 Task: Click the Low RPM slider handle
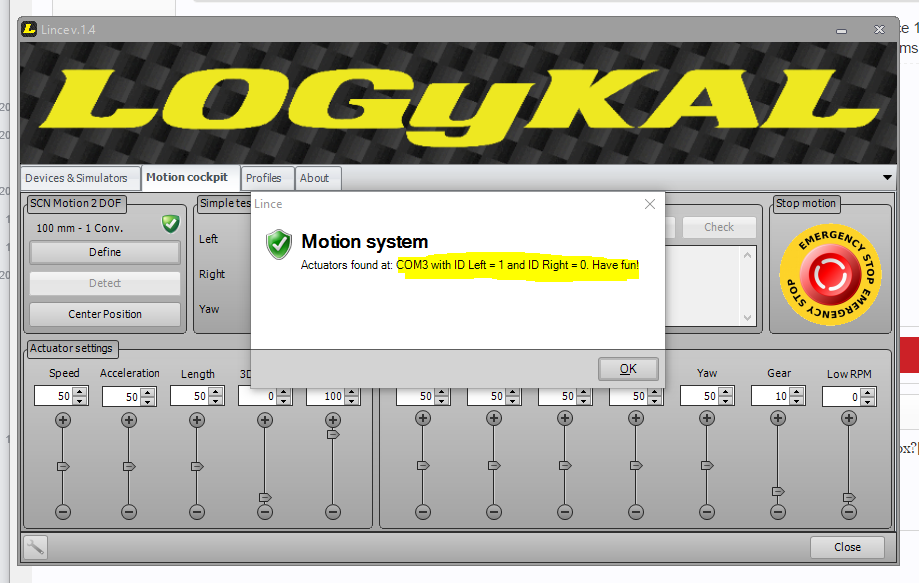849,497
